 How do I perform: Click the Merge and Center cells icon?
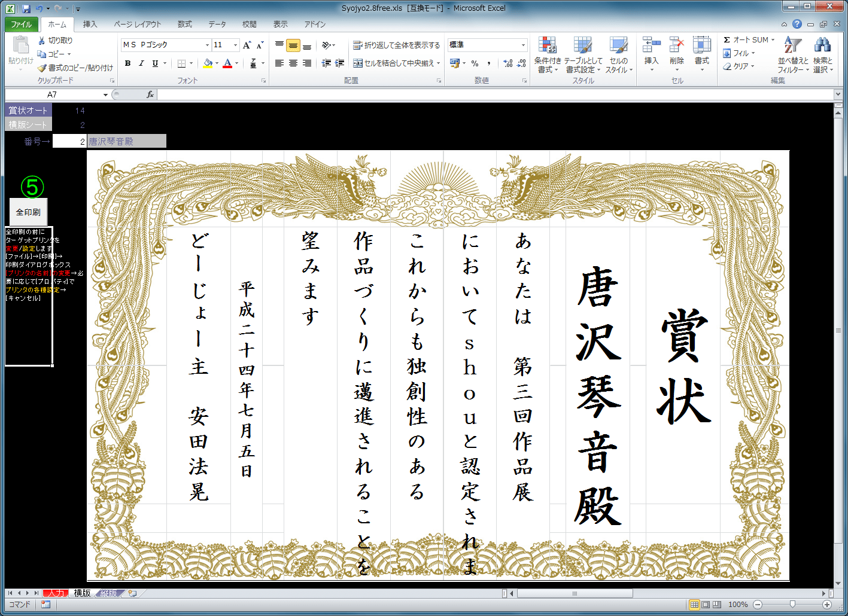358,63
